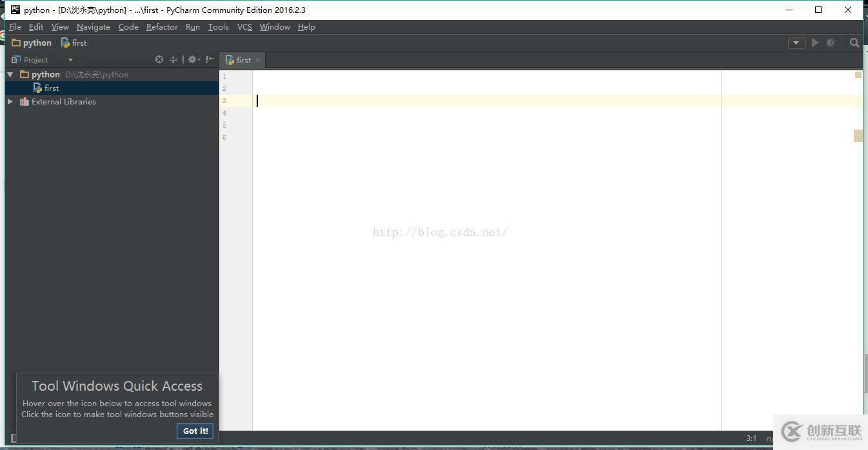This screenshot has height=450, width=868.
Task: Open the Refactor menu
Action: click(x=162, y=27)
